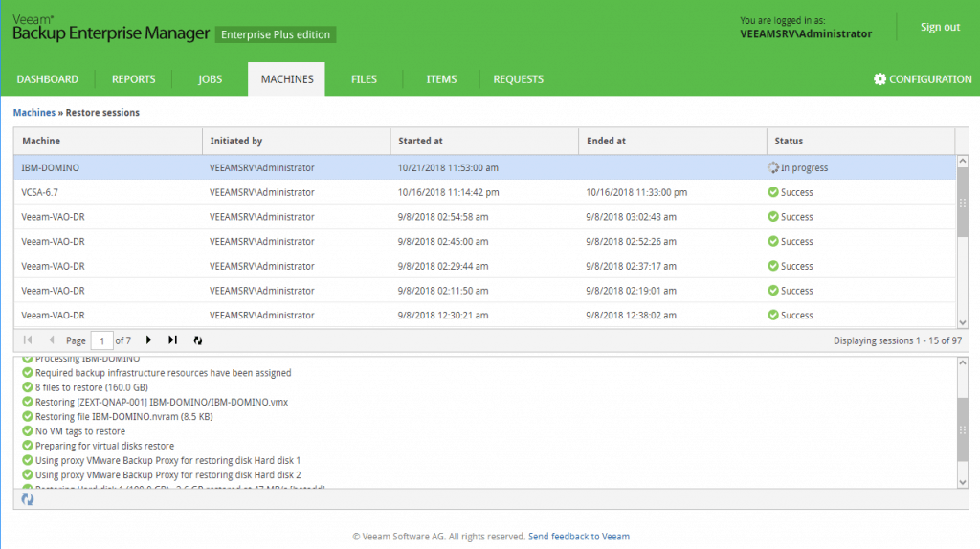Sort by Machine column header
This screenshot has height=549, width=980.
tap(108, 142)
